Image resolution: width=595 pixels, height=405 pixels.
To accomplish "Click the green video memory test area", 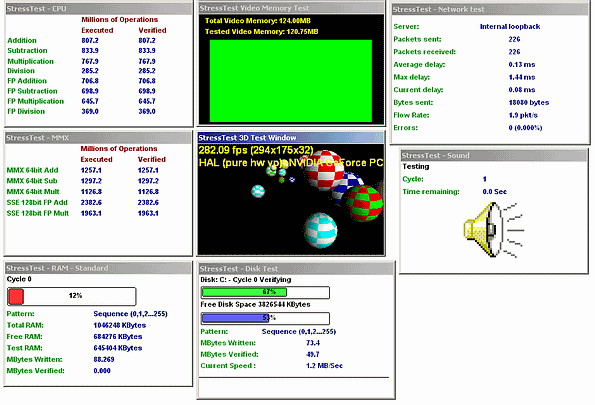I will click(x=291, y=81).
